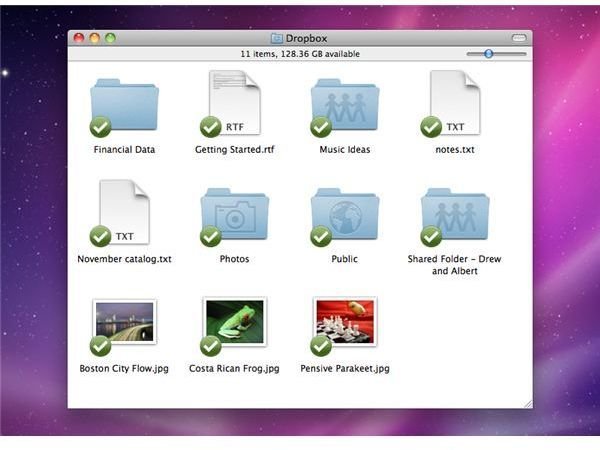Open the Public folder with globe icon
This screenshot has height=450, width=600.
345,215
